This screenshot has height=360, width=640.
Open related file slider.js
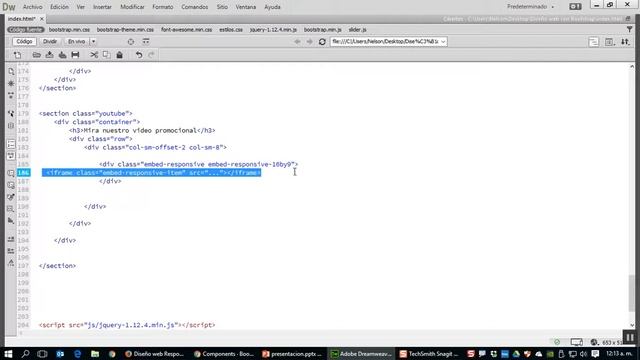357,30
